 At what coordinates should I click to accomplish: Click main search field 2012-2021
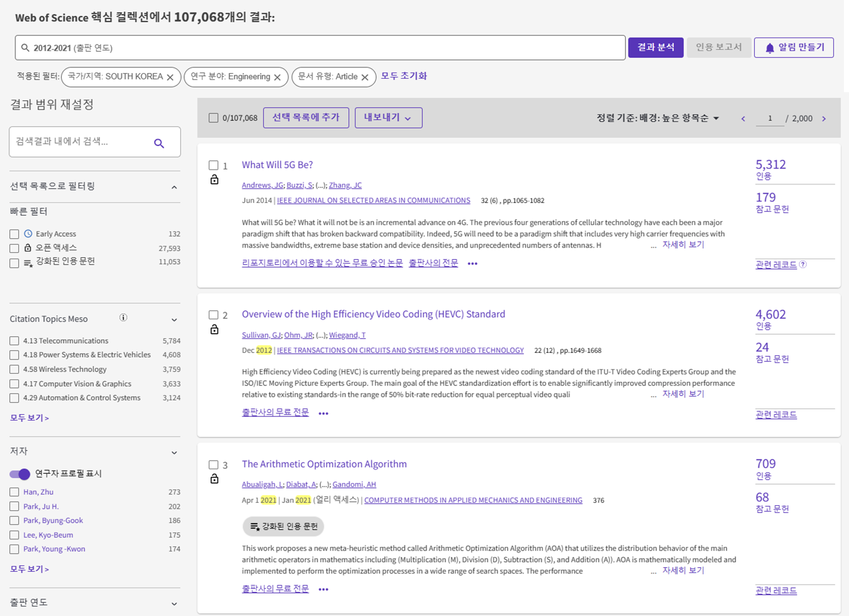(320, 47)
